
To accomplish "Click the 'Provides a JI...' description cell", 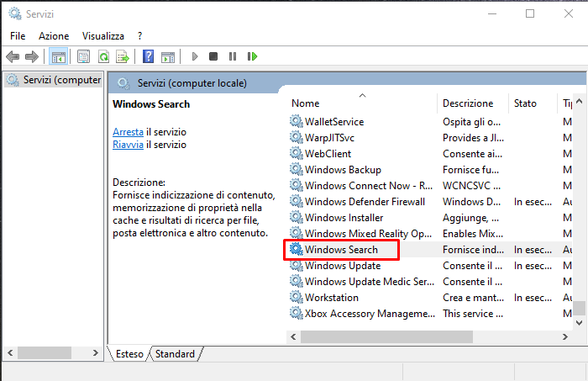I will [473, 138].
